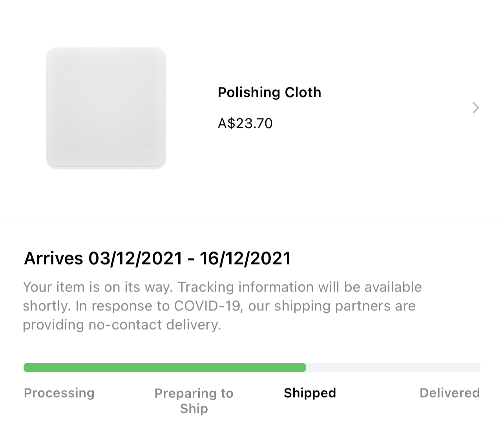Screen dimensions: 504x443
Task: Click the green filled progress bar section
Action: click(x=165, y=368)
